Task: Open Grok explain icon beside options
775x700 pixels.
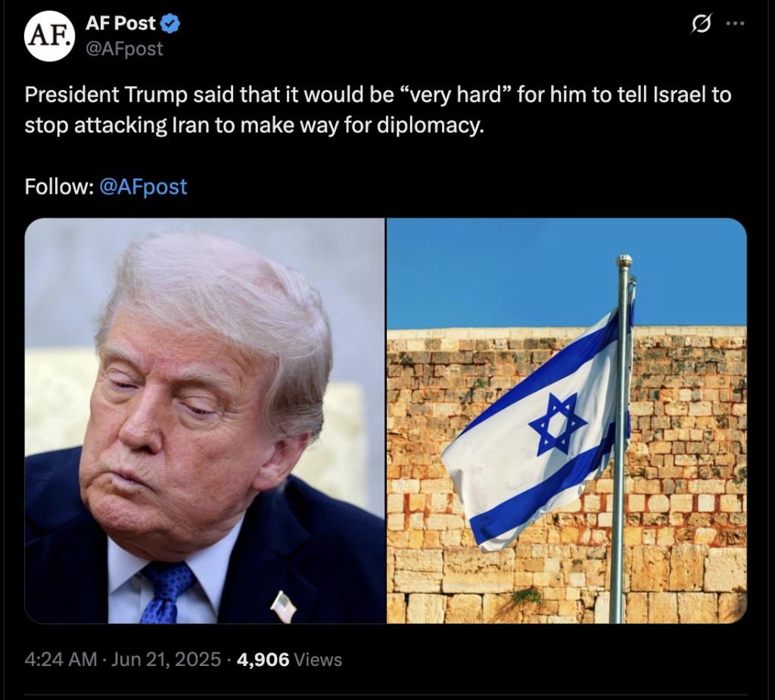Action: [x=702, y=23]
